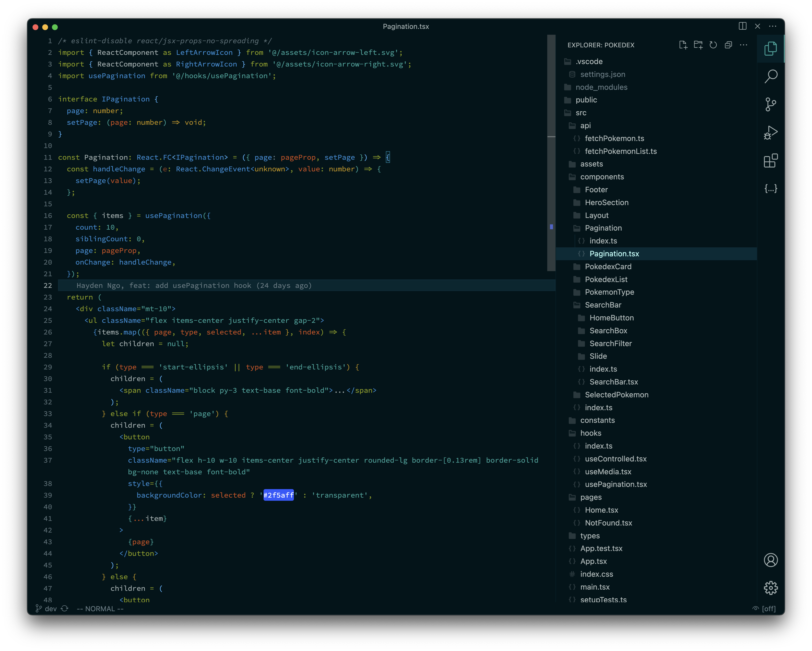Expand the PokedexCard folder
The height and width of the screenshot is (651, 812).
(x=608, y=267)
